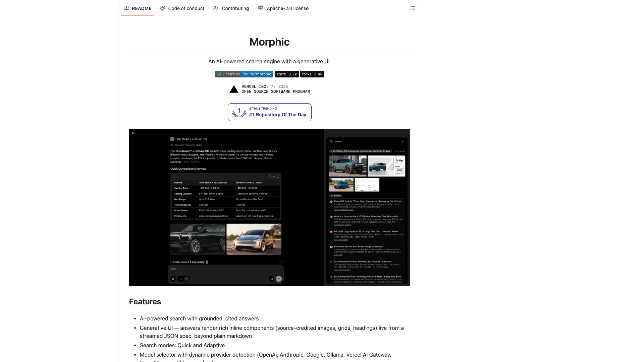Open the DeepWiki miurla/morphic badge
Image resolution: width=644 pixels, height=362 pixels.
point(244,74)
